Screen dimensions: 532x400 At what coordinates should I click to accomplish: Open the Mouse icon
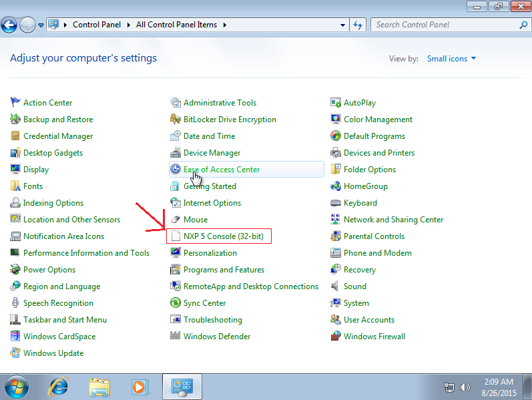pyautogui.click(x=176, y=219)
